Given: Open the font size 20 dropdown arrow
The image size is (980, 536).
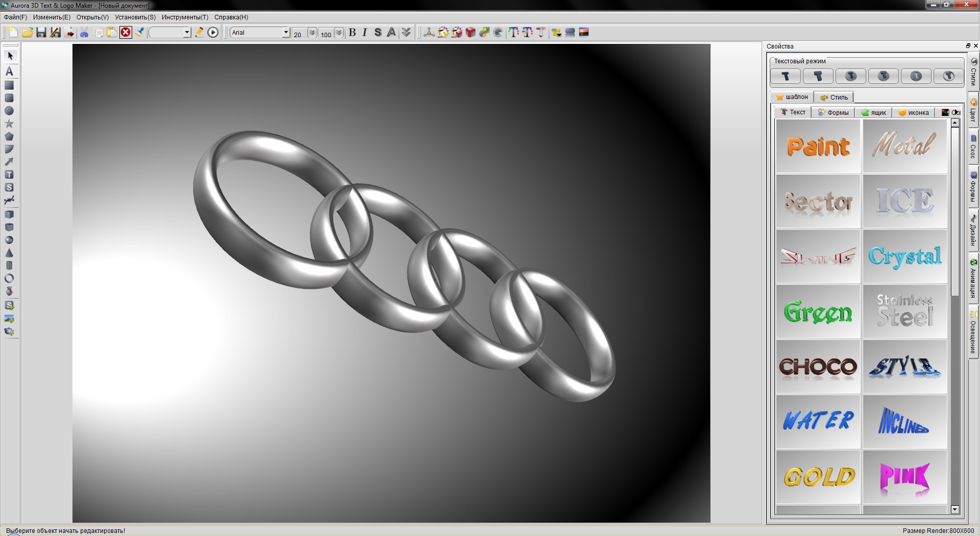Looking at the screenshot, I should tap(312, 33).
